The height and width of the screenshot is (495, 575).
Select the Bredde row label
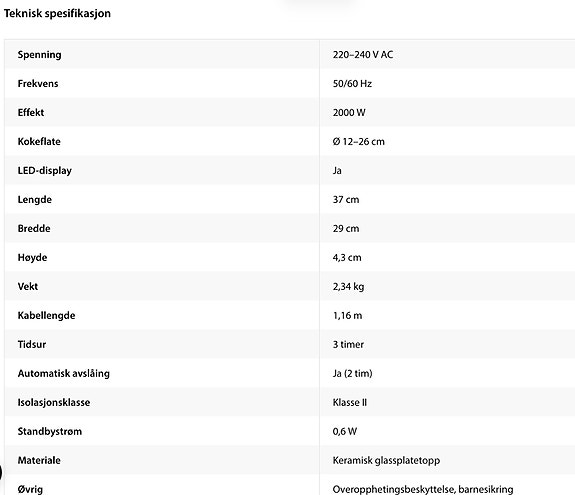pos(34,228)
